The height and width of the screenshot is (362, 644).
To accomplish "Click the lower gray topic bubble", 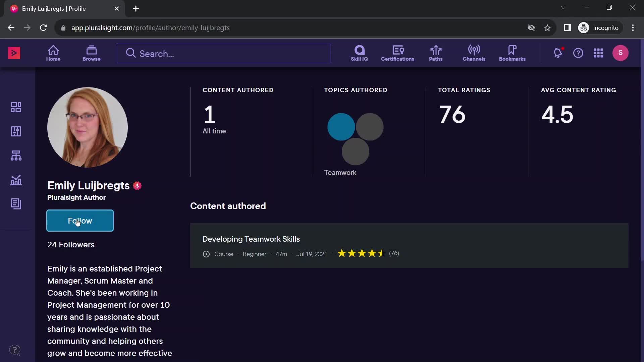I will point(356,152).
